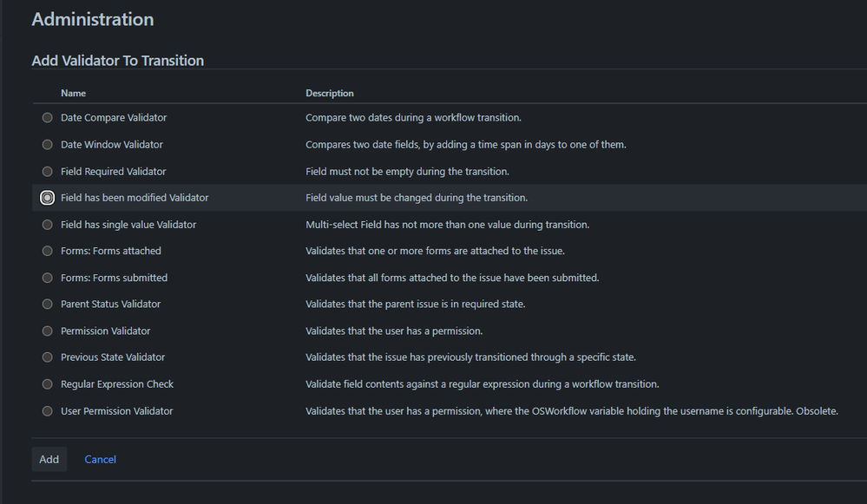Select User Permission Validator radio button

[x=47, y=411]
